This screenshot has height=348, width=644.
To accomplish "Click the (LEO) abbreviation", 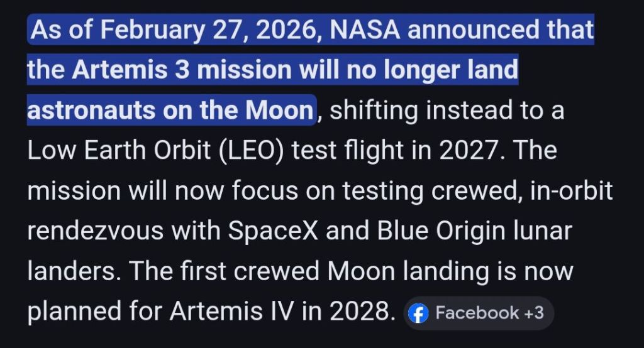I will (x=252, y=151).
